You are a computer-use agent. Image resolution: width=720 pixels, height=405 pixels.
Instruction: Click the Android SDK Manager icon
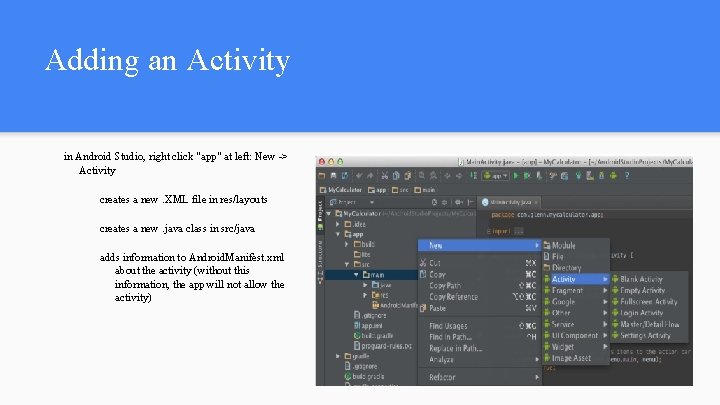pos(601,176)
